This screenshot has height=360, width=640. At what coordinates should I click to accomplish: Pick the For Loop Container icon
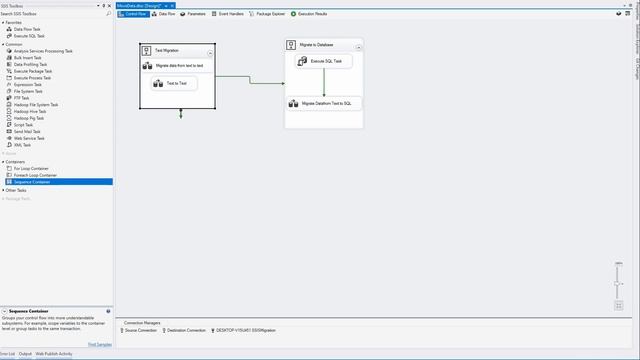click(9, 169)
